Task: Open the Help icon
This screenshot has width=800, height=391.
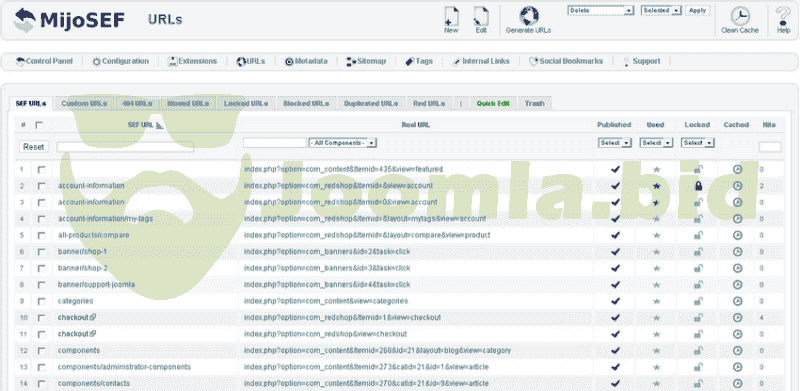Action: click(x=783, y=16)
